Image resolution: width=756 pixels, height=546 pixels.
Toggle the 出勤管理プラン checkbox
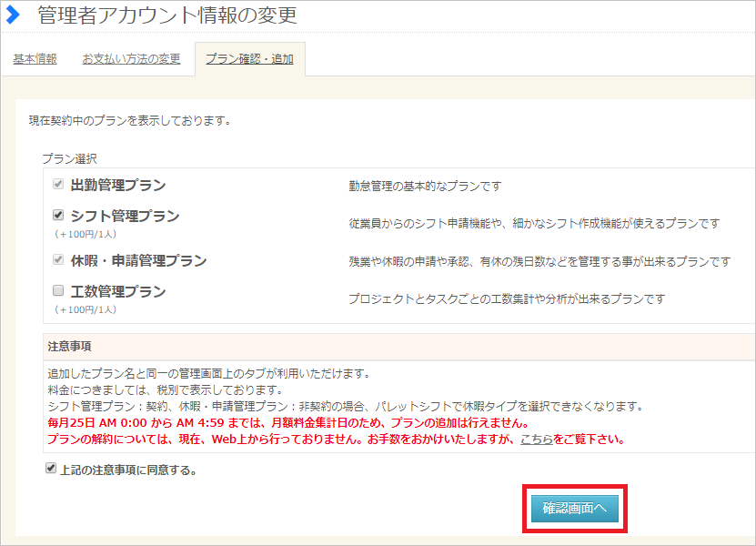(x=58, y=184)
